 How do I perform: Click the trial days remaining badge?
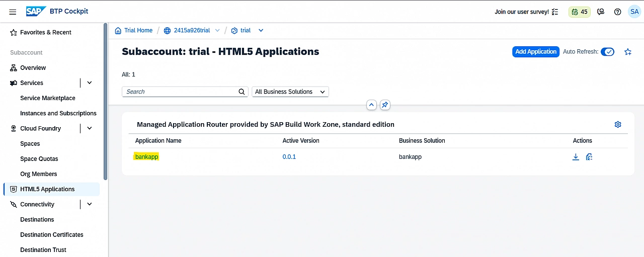[x=579, y=12]
